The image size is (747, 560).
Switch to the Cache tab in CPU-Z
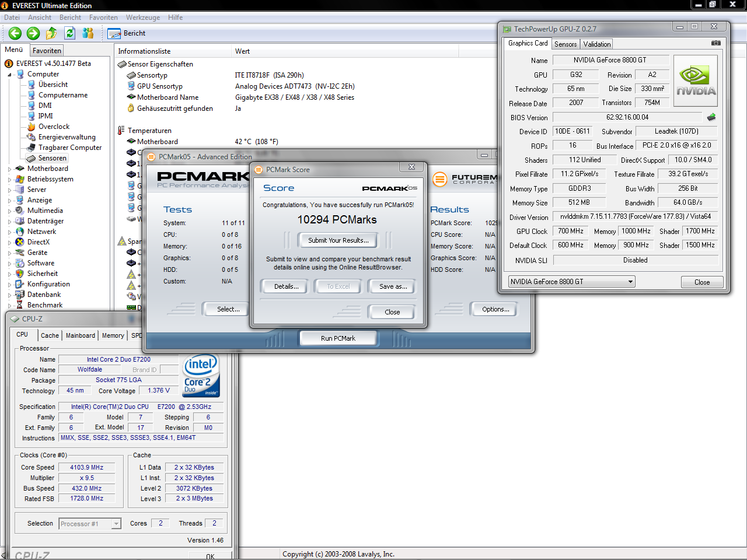[x=50, y=335]
